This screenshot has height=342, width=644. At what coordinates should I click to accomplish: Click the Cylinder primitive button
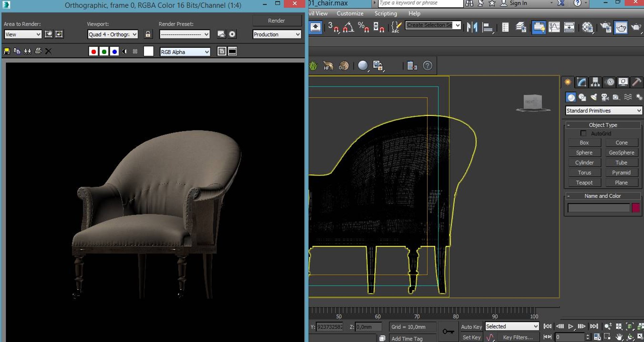[584, 163]
